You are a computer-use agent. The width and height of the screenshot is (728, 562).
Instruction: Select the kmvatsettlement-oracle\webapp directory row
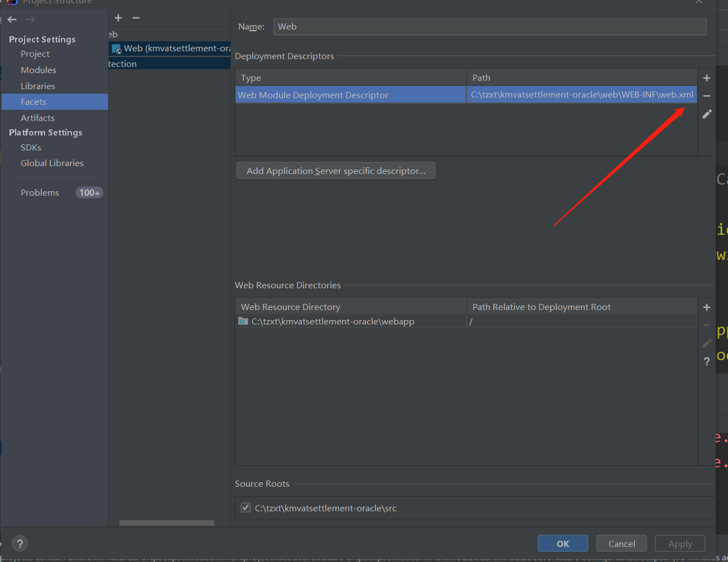point(466,321)
